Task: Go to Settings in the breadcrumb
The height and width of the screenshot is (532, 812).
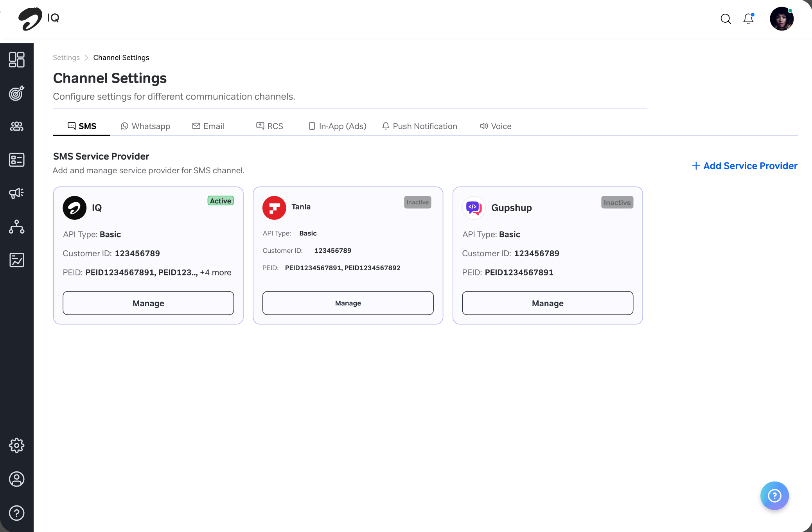Action: [66, 58]
